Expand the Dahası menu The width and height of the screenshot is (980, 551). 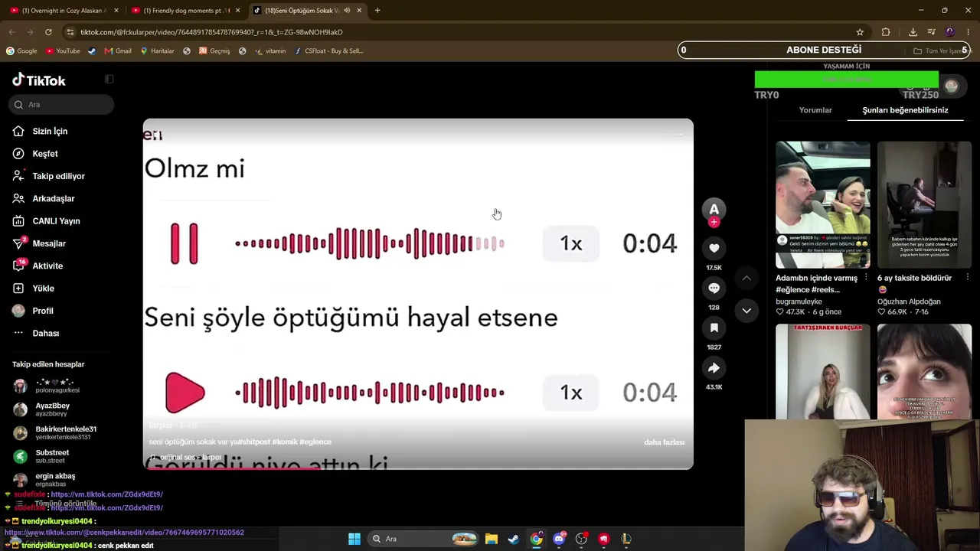coord(46,333)
